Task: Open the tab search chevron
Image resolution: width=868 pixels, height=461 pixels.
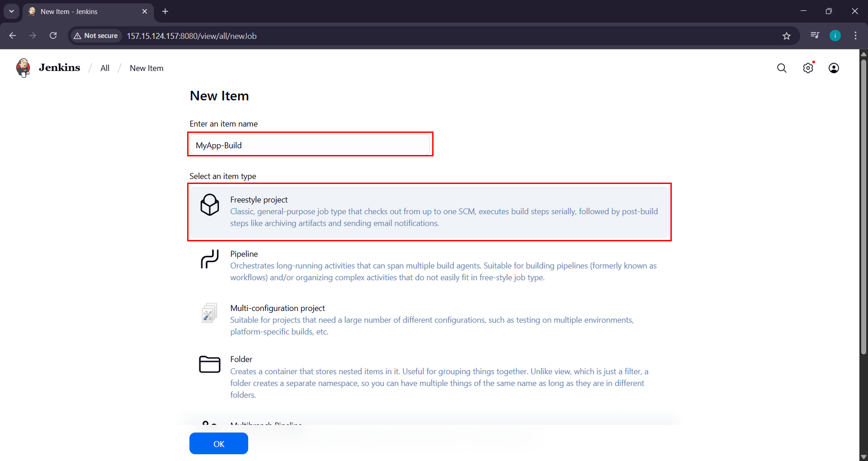Action: pyautogui.click(x=11, y=11)
